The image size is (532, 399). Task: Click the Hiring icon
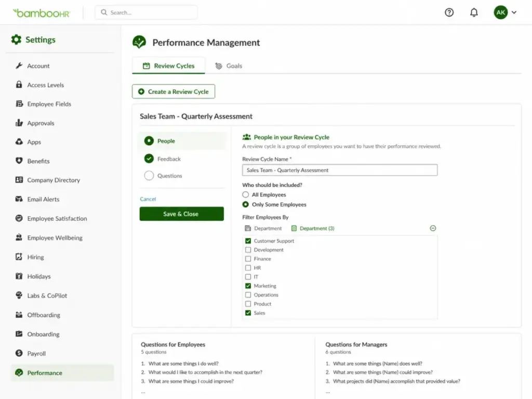click(x=19, y=257)
